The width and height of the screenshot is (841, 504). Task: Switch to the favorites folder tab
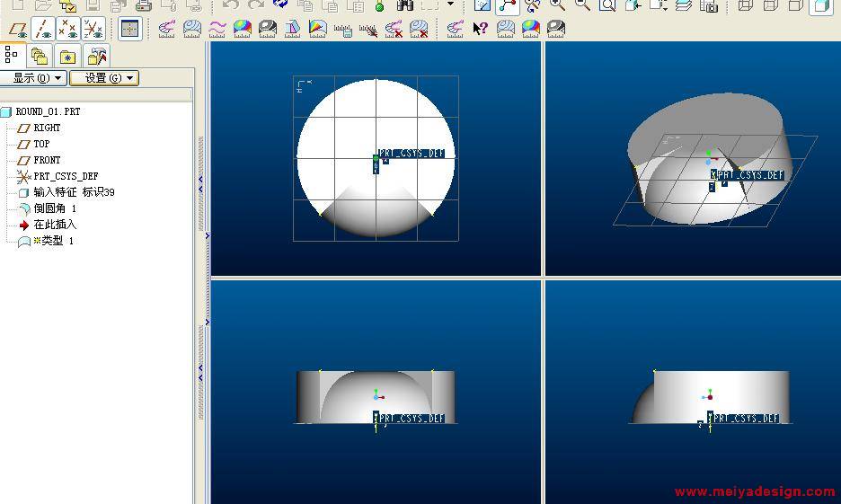[67, 56]
